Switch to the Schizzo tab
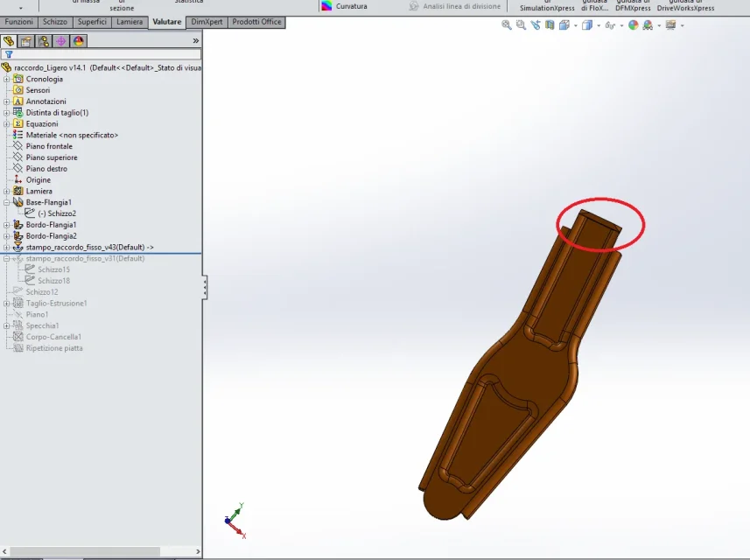750x560 pixels. (55, 22)
